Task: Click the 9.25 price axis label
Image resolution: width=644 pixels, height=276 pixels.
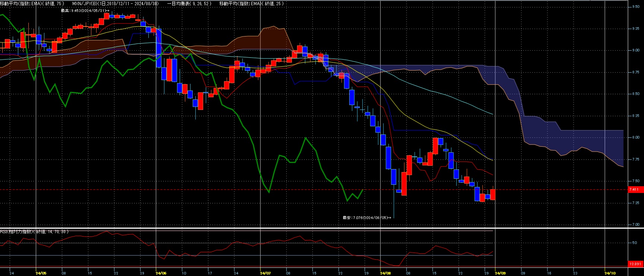Action: pos(635,29)
